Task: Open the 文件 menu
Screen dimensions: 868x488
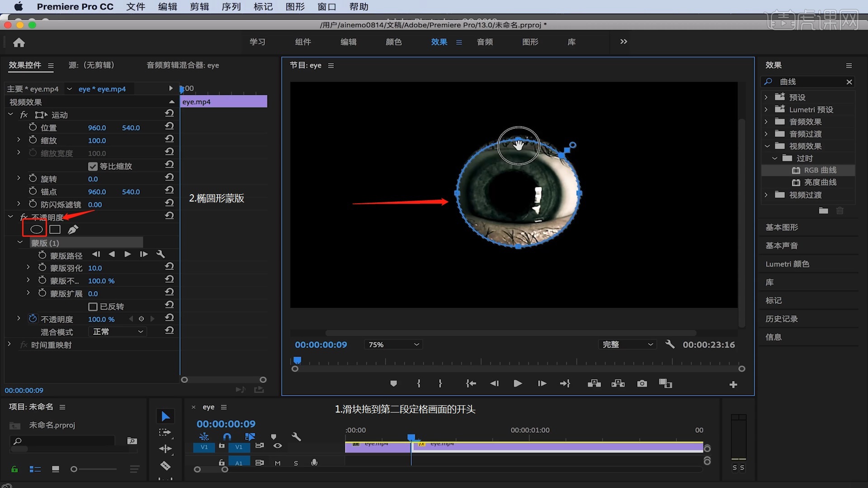Action: point(136,7)
